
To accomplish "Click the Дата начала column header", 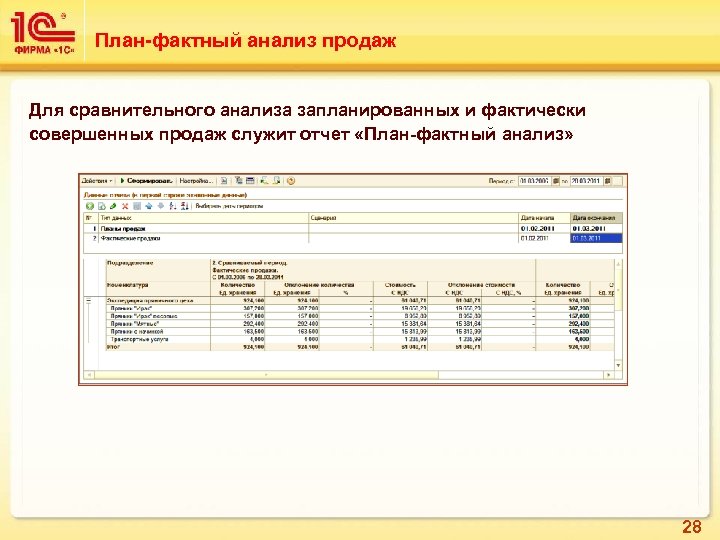I will click(x=544, y=218).
